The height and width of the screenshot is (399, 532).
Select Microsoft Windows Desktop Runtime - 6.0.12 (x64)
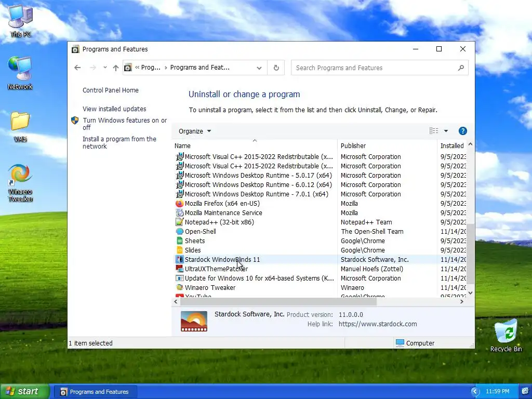point(258,185)
